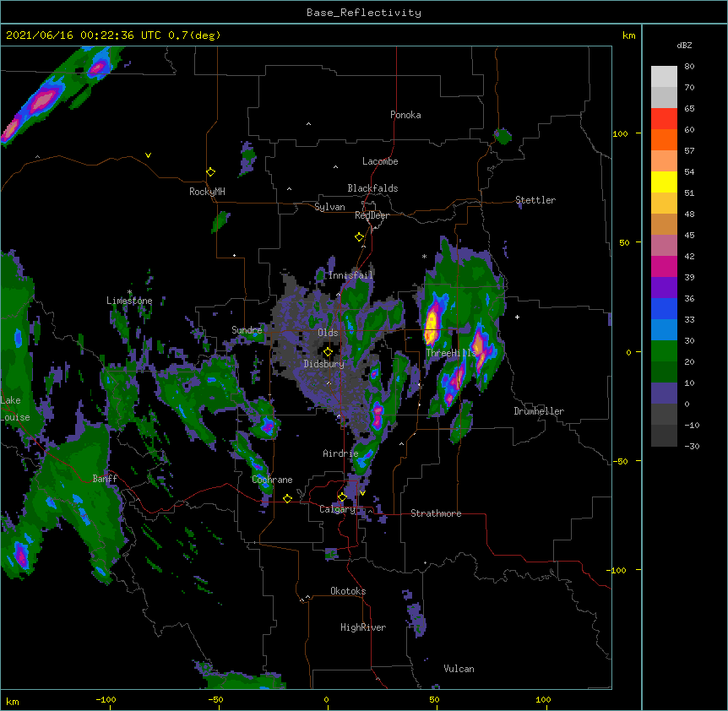Select the Olds city label
The image size is (728, 711).
(x=328, y=333)
